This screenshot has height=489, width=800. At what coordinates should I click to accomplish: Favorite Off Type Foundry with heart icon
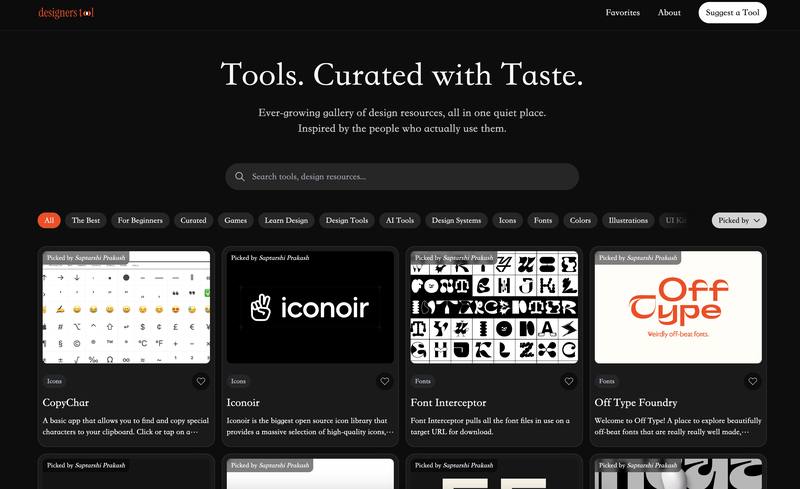pyautogui.click(x=753, y=381)
